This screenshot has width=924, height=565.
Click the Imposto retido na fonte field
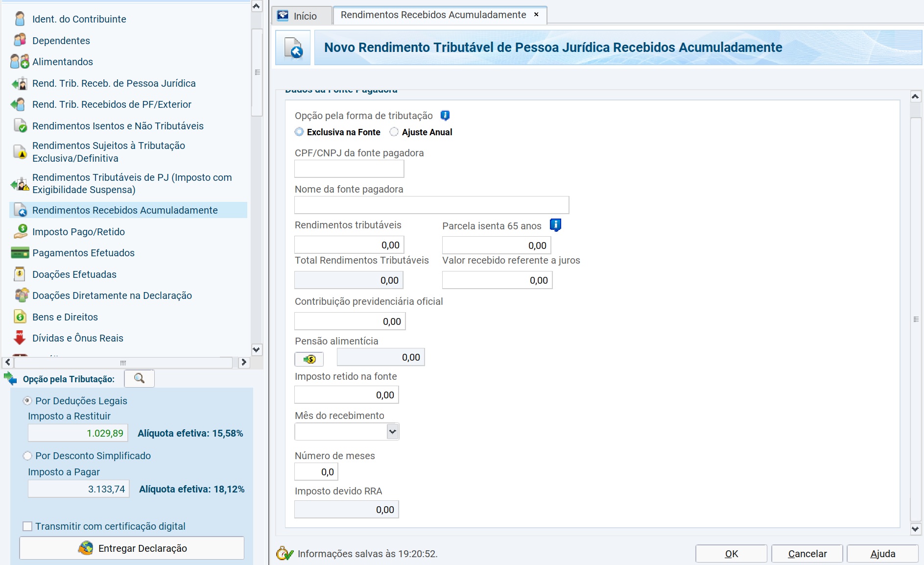coord(347,394)
